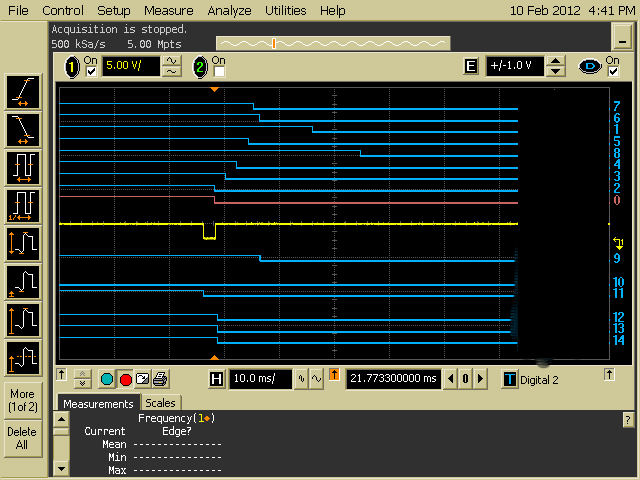Switch to the Scales tab

160,403
